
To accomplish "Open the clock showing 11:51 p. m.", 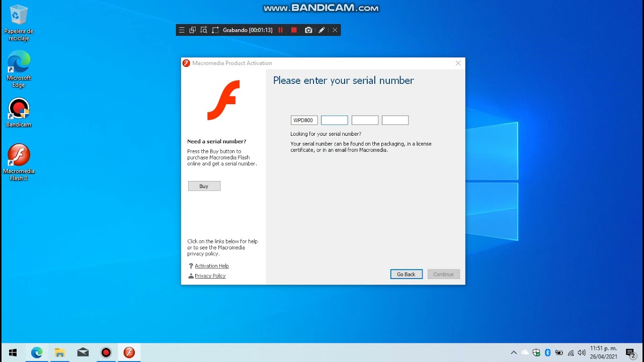I will [604, 353].
